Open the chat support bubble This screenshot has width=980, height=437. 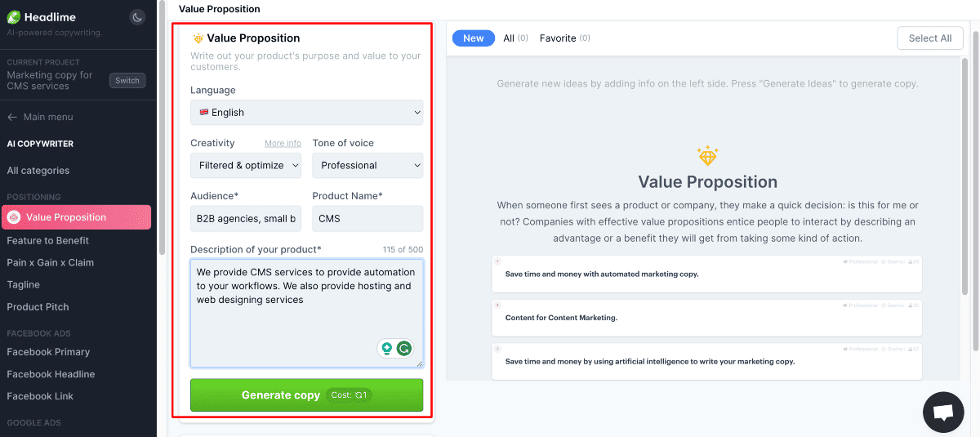point(943,412)
